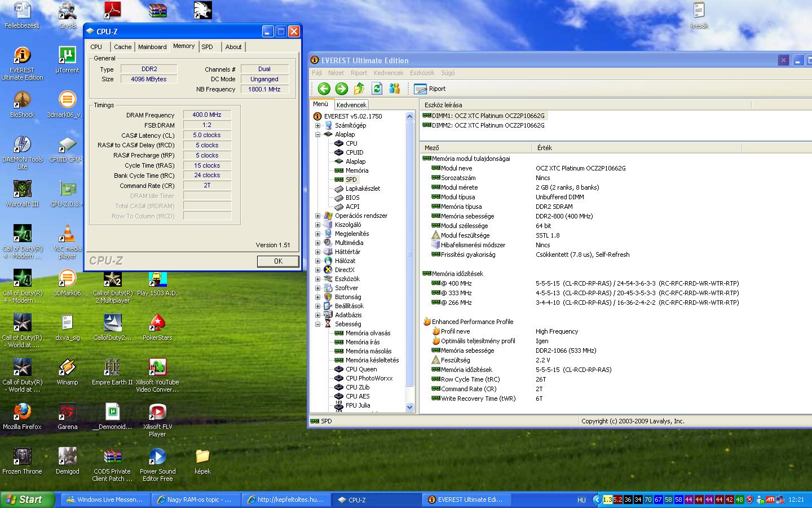This screenshot has height=508, width=812.
Task: Click the EVEREST refresh icon
Action: (x=377, y=89)
